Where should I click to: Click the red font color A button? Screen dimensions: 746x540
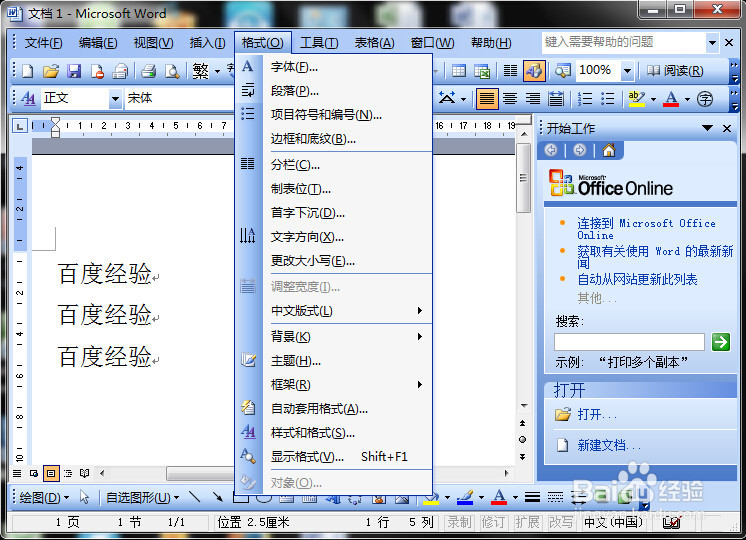point(671,98)
